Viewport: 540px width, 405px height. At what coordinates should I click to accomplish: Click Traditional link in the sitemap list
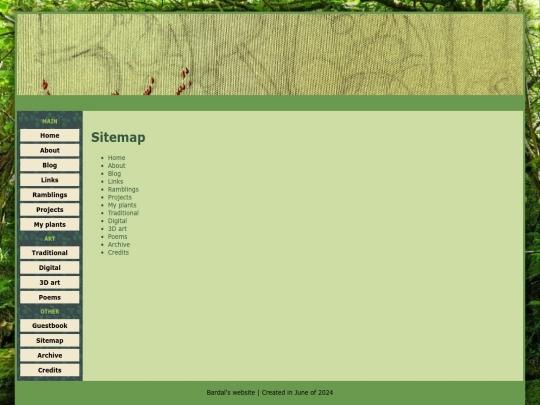(x=123, y=213)
